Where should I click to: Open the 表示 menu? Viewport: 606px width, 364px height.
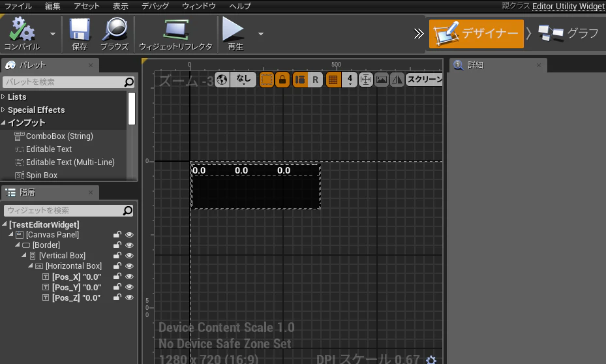[x=121, y=6]
